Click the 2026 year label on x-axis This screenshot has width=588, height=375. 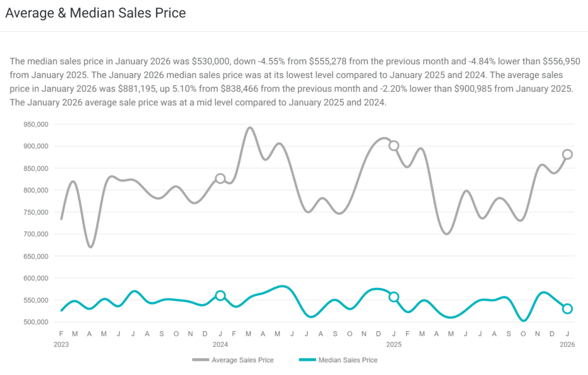click(x=567, y=345)
